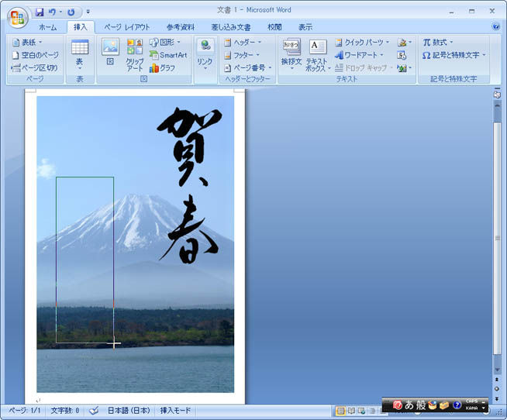Click the Save icon in quick access toolbar
The height and width of the screenshot is (420, 507).
coord(40,12)
